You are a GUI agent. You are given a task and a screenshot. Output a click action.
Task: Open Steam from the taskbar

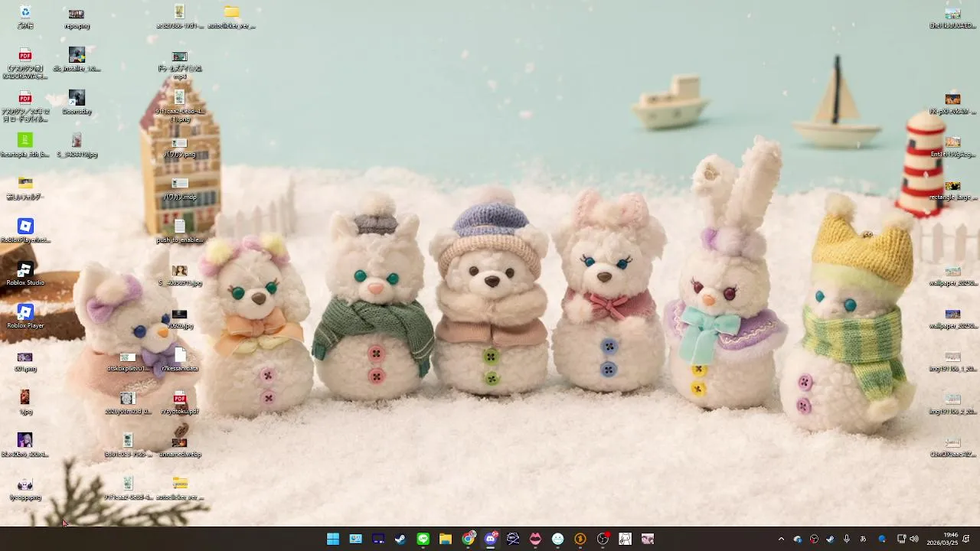pyautogui.click(x=400, y=539)
